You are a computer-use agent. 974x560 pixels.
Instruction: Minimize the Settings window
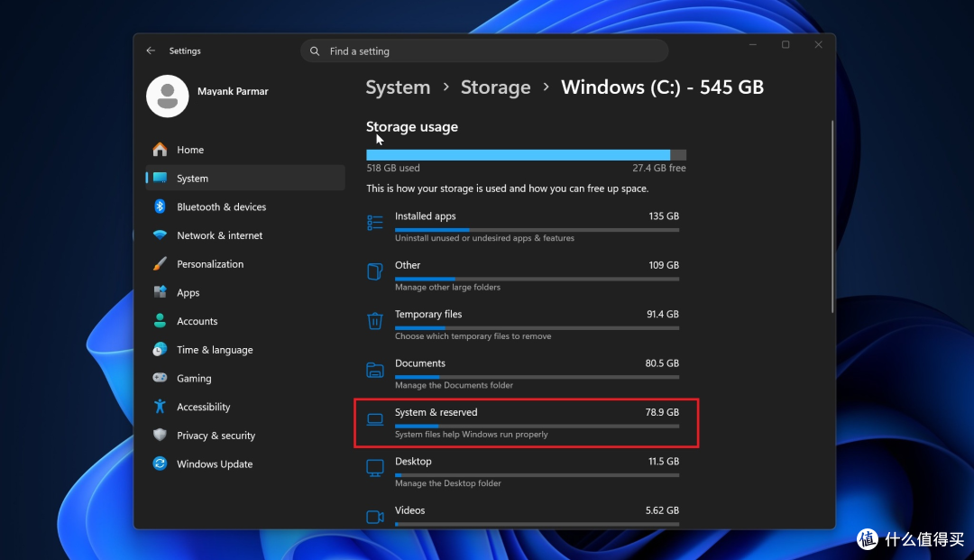pos(752,45)
